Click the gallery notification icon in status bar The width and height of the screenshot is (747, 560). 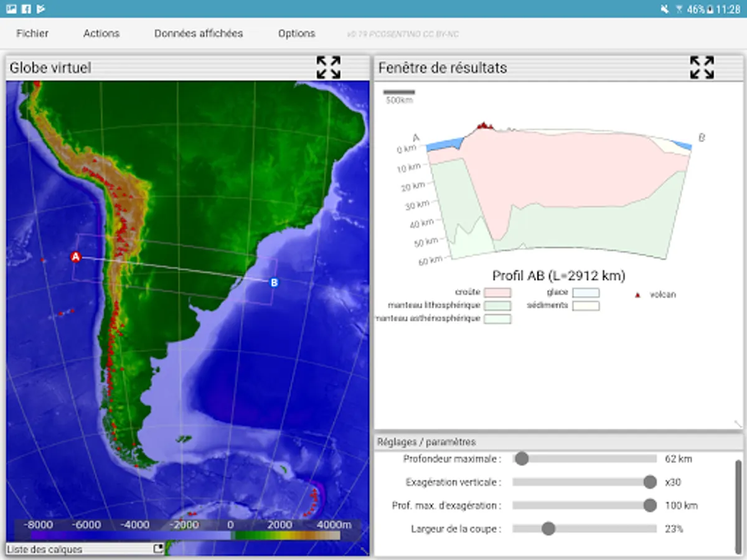[x=12, y=9]
